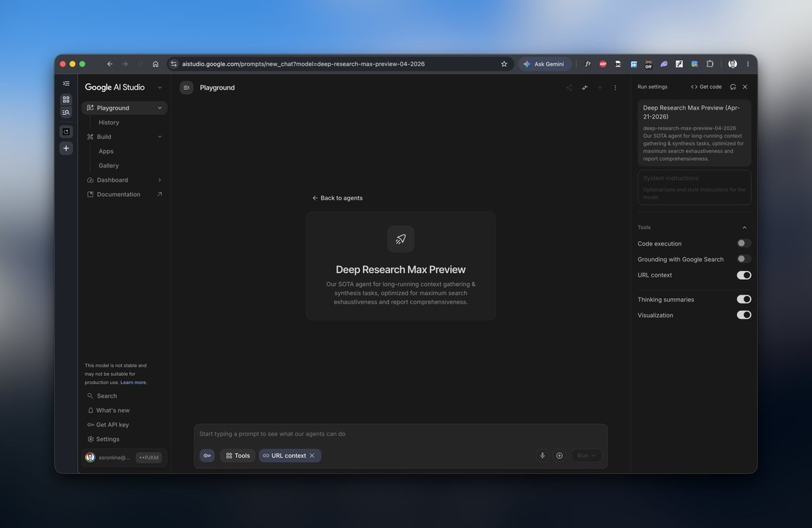812x528 pixels.
Task: Click the browser address bar URL
Action: click(303, 64)
